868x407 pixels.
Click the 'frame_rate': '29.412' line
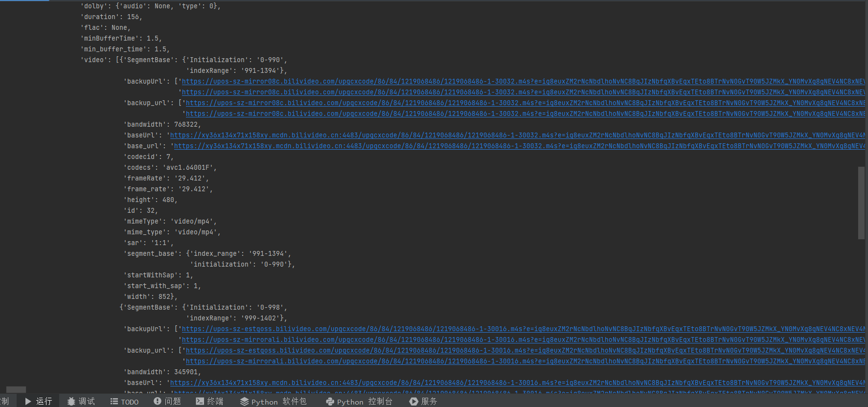pyautogui.click(x=168, y=189)
